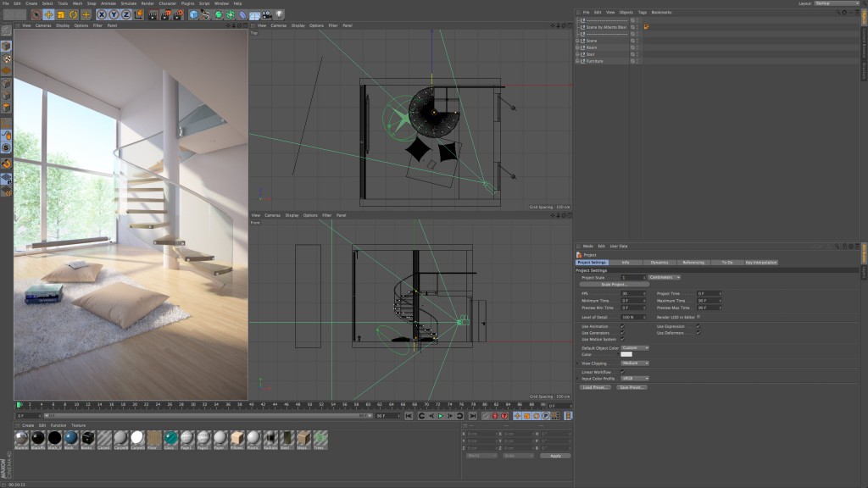Click the Maximum Time field
Image resolution: width=868 pixels, height=488 pixels.
[x=709, y=301]
